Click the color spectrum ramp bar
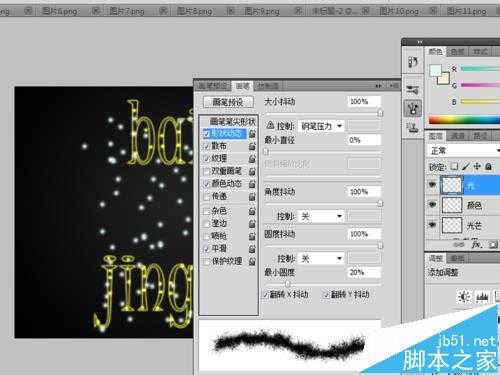The width and height of the screenshot is (500, 375). (464, 120)
